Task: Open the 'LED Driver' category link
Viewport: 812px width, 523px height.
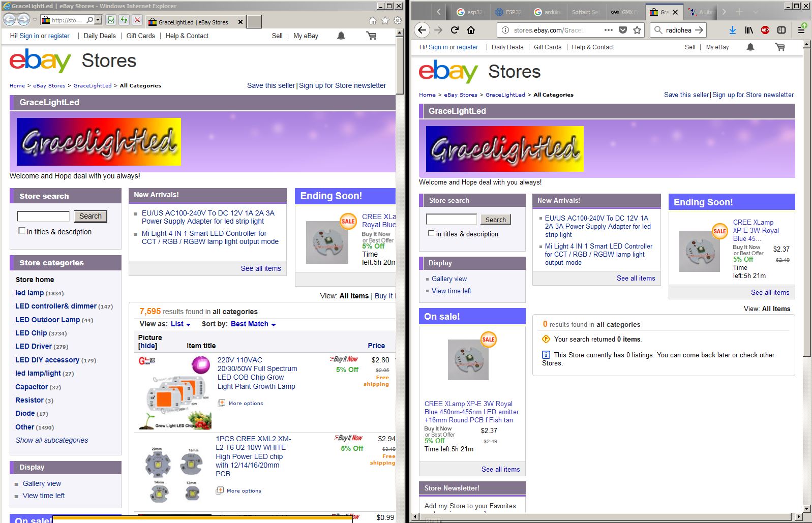Action: coord(34,346)
